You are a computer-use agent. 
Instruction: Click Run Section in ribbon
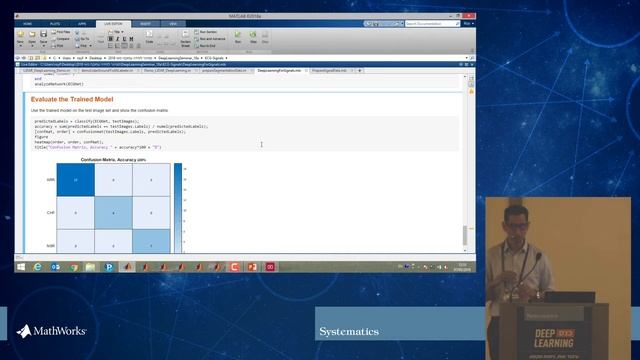coord(206,32)
